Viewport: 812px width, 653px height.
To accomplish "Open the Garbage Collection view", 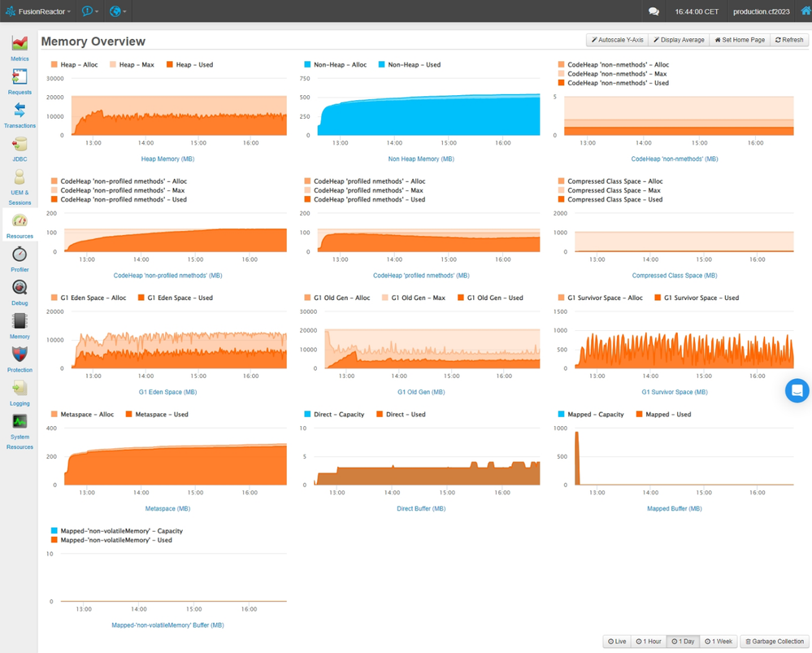I will pos(774,642).
